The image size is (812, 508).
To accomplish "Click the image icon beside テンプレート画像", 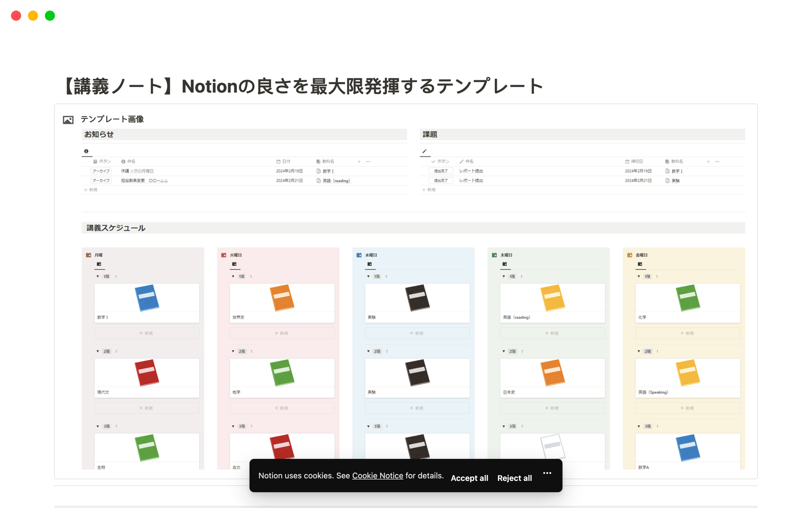I will click(x=68, y=119).
